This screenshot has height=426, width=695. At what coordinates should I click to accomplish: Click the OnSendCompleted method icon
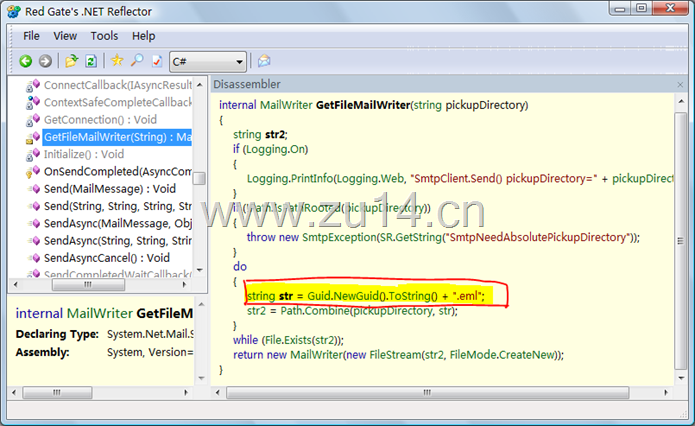pos(33,172)
